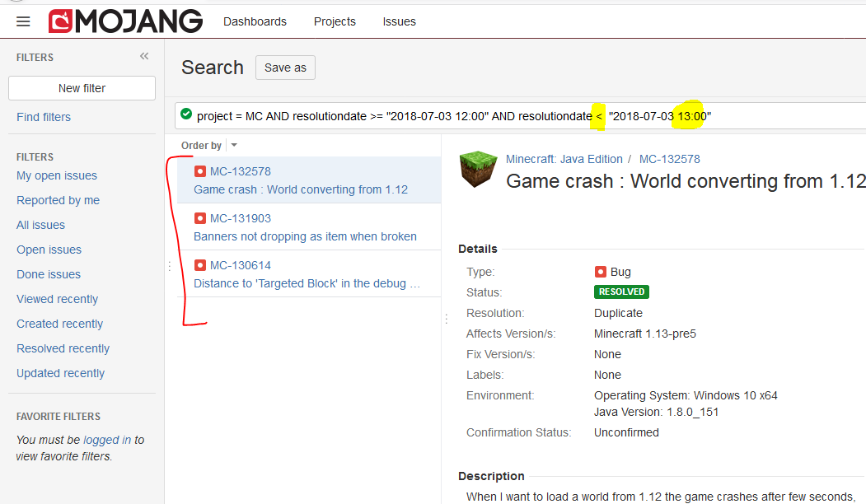The width and height of the screenshot is (866, 504).
Task: Select the Viewed recently filter
Action: 58,299
